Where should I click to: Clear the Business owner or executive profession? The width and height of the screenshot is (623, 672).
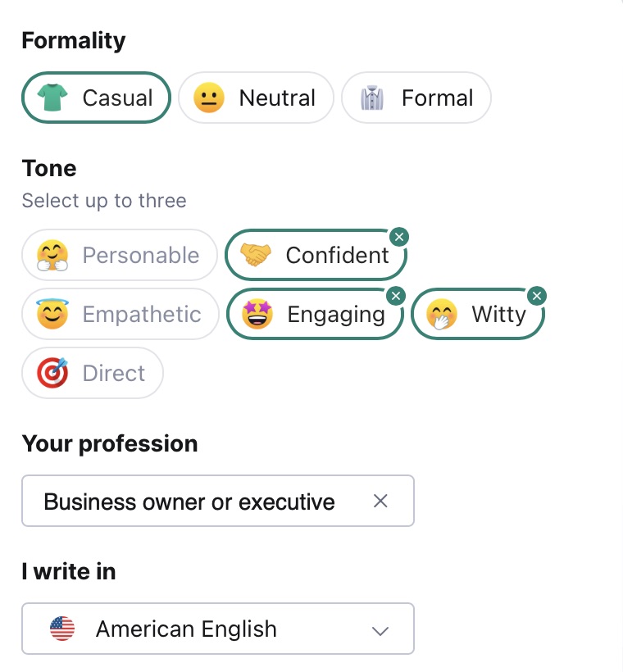coord(380,501)
